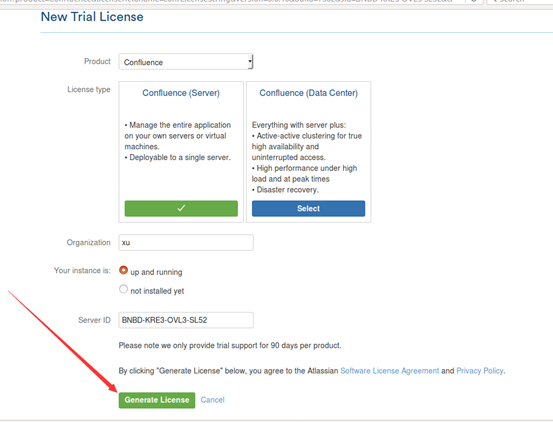Screen dimensions: 553x422
Task: Open the Product dropdown showing Confluence
Action: 186,62
